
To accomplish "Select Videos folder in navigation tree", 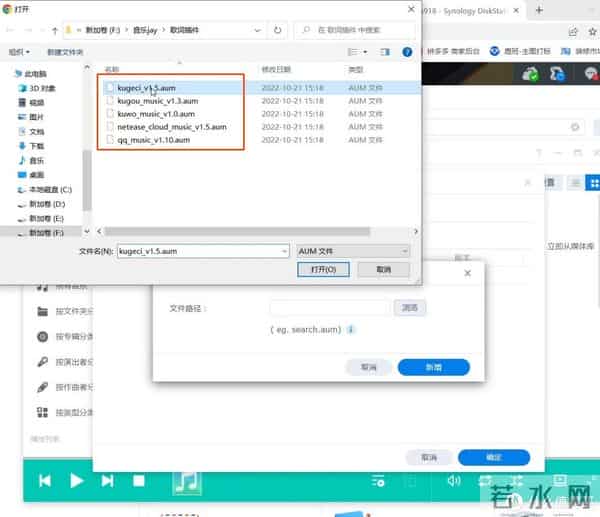I will click(x=31, y=103).
